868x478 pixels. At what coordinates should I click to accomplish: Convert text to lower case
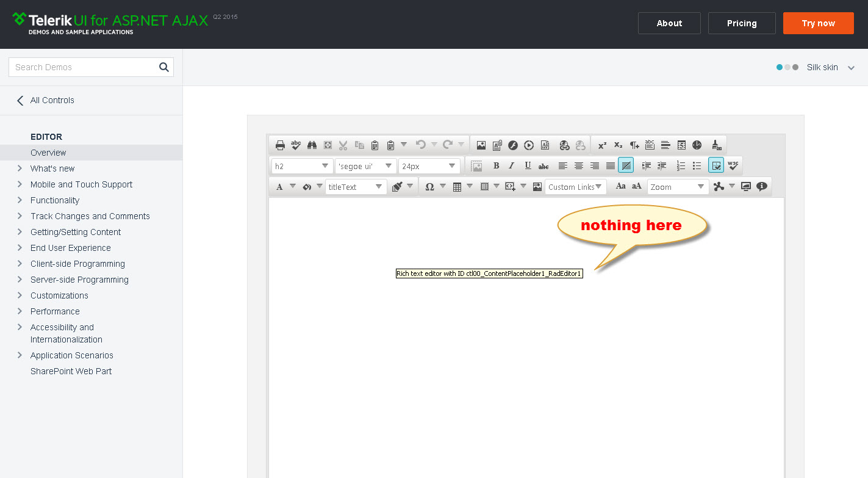pos(620,186)
